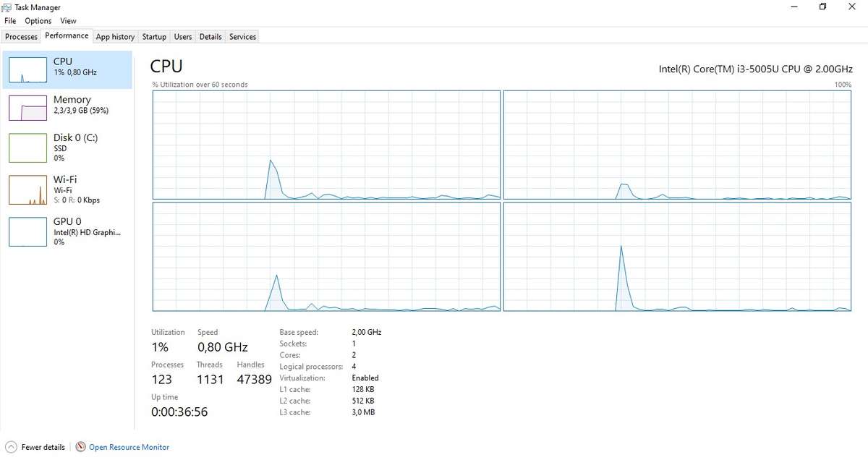Image resolution: width=868 pixels, height=460 pixels.
Task: Open the Options menu
Action: point(38,21)
